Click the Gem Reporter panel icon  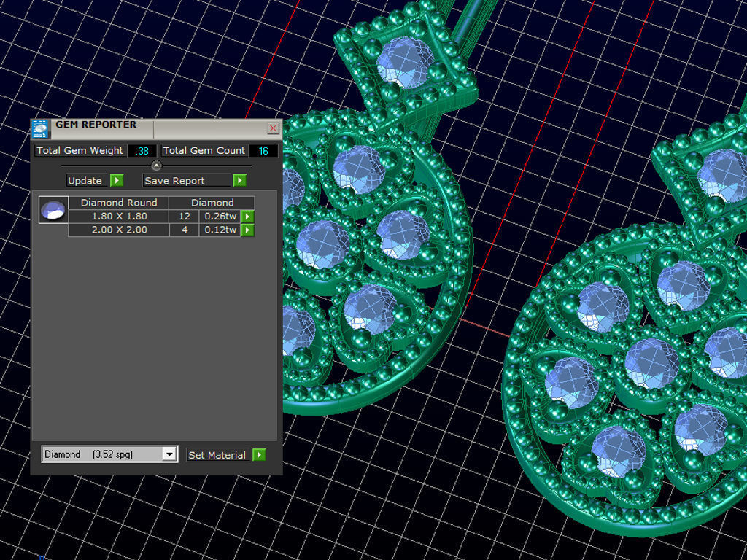tap(40, 129)
